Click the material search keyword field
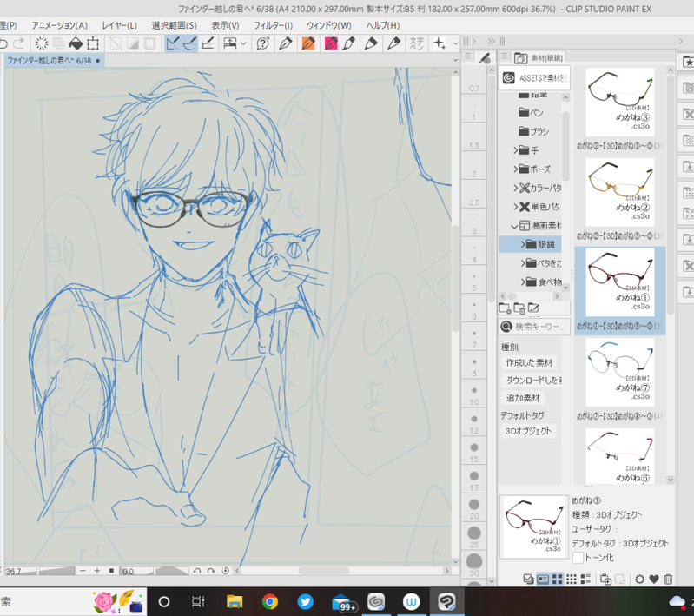The width and height of the screenshot is (694, 616). coord(535,327)
